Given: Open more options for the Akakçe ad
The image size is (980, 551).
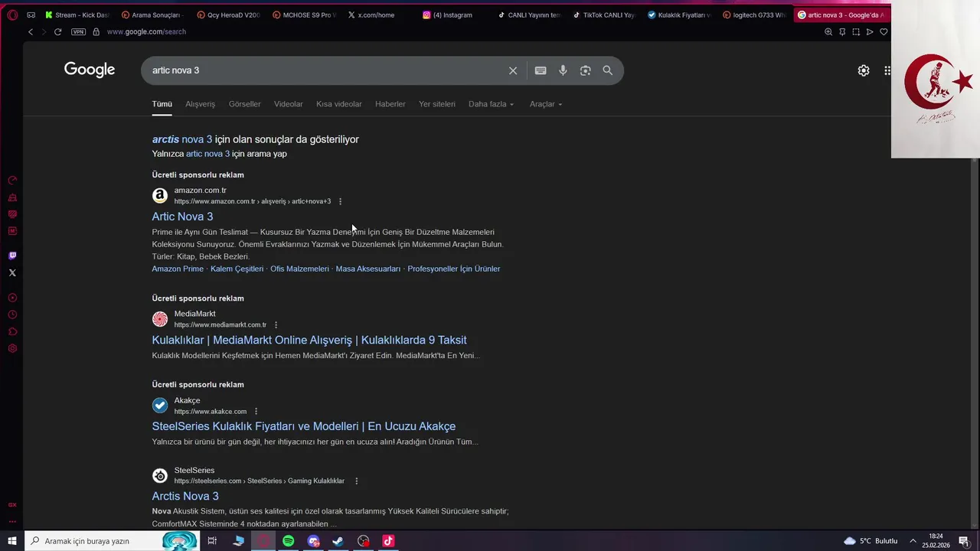Looking at the screenshot, I should point(256,411).
